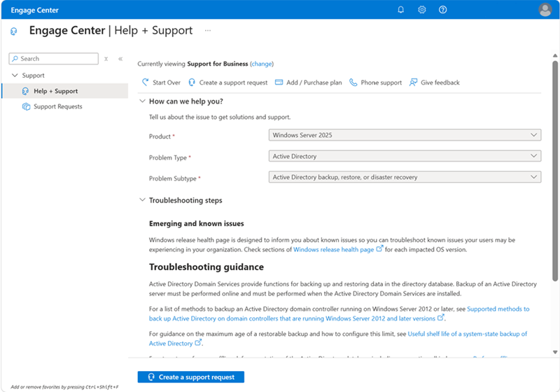
Task: Click the Product field label
Action: (160, 136)
